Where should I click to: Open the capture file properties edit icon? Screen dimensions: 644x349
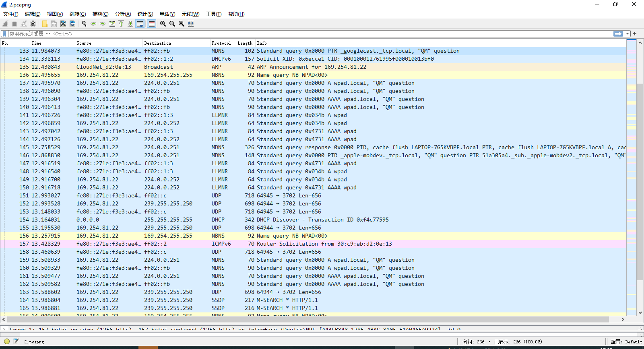point(16,341)
